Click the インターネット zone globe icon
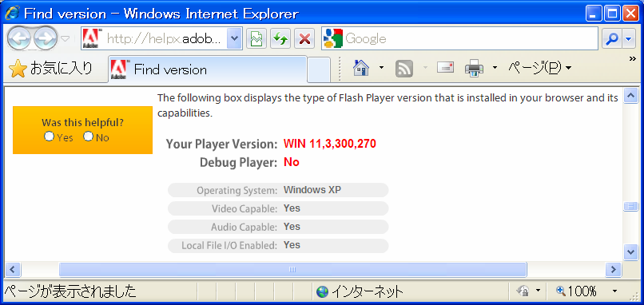This screenshot has height=305, width=644. [x=323, y=292]
